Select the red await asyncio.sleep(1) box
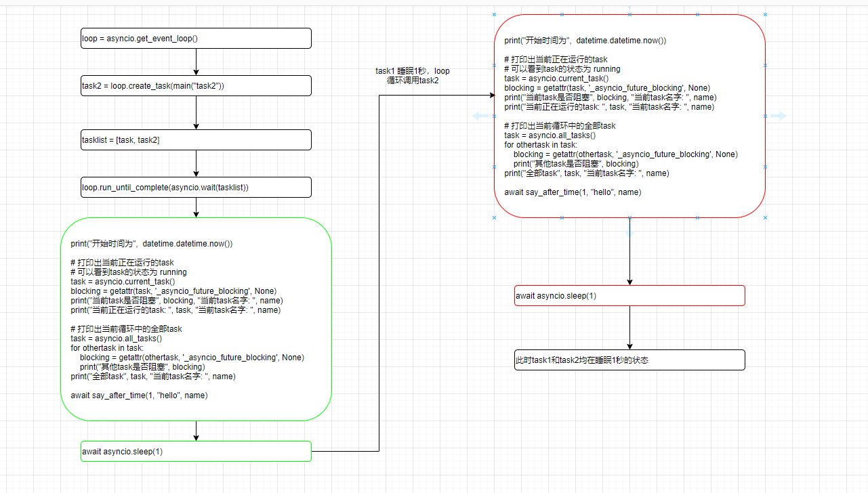Viewport: 868px width, 493px height. pyautogui.click(x=629, y=295)
